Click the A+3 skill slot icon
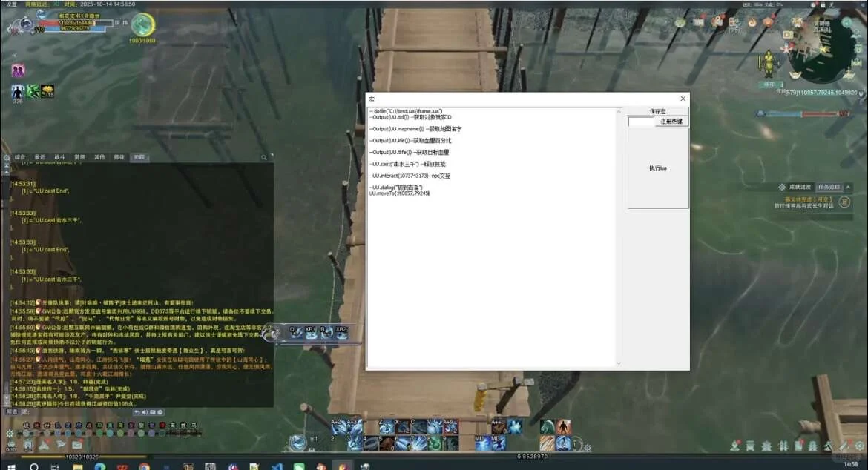Viewport: 868px width, 470px height. (355, 426)
